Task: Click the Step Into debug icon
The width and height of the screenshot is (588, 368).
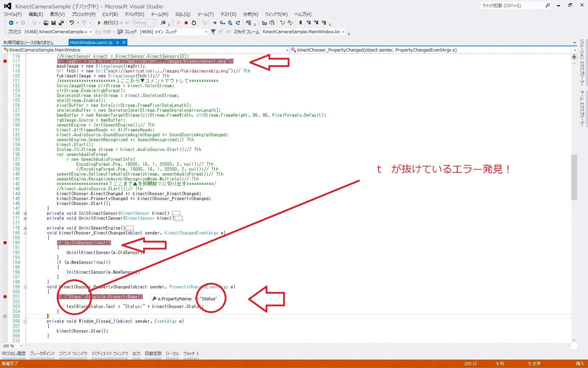Action: click(x=222, y=23)
